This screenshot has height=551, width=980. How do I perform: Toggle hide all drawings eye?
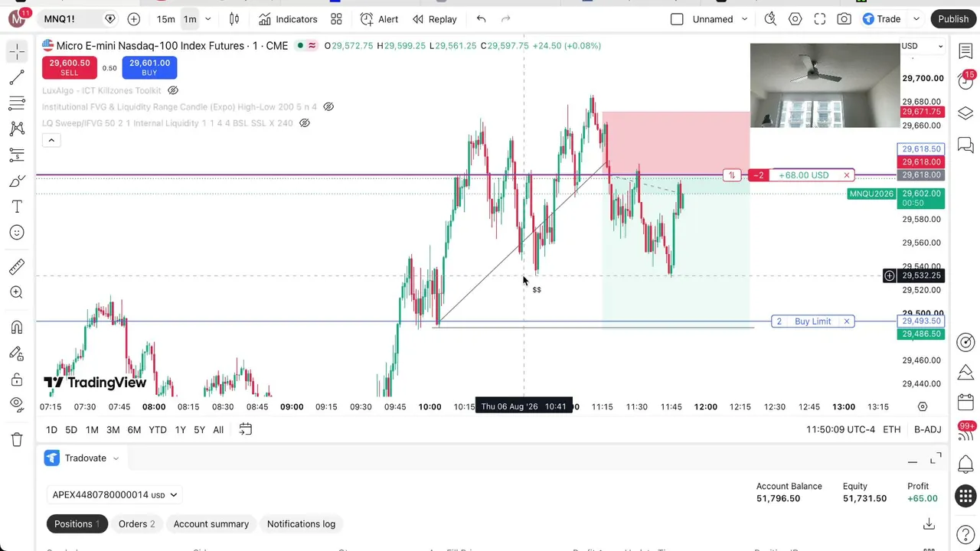tap(17, 404)
